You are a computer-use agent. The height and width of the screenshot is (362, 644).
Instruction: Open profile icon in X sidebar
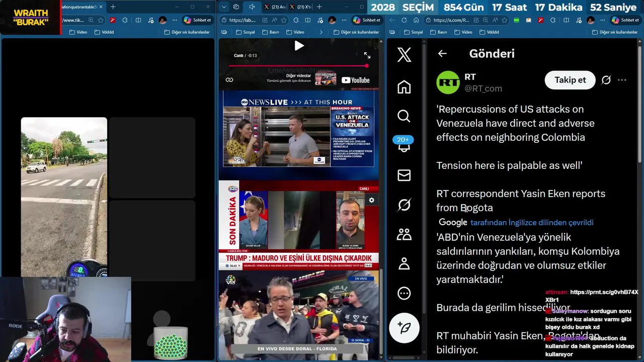(x=404, y=263)
